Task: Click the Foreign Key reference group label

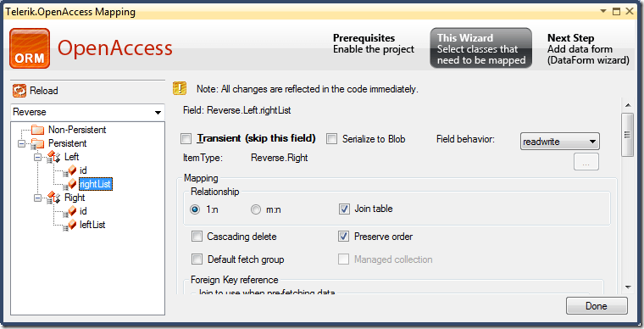Action: (x=234, y=280)
